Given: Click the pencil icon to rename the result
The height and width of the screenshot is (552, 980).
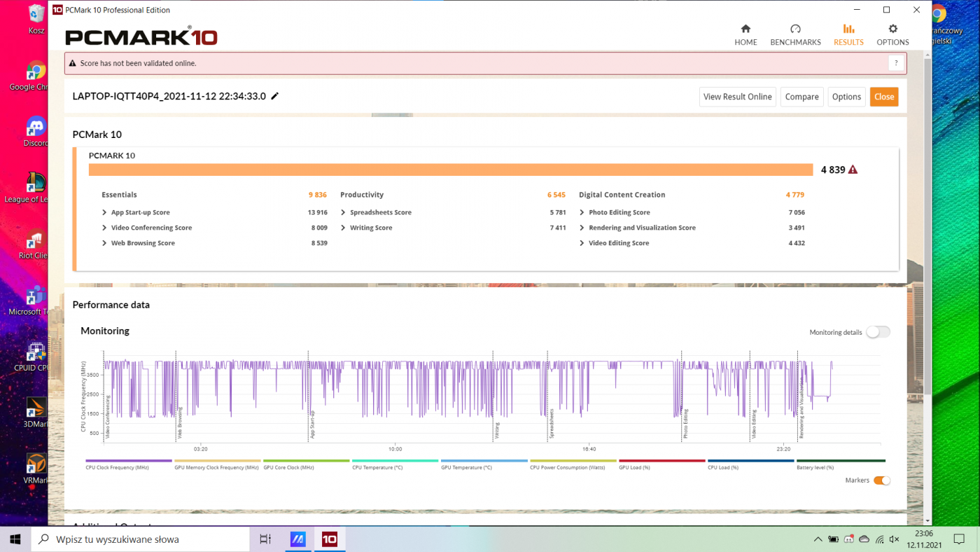Looking at the screenshot, I should pos(275,96).
